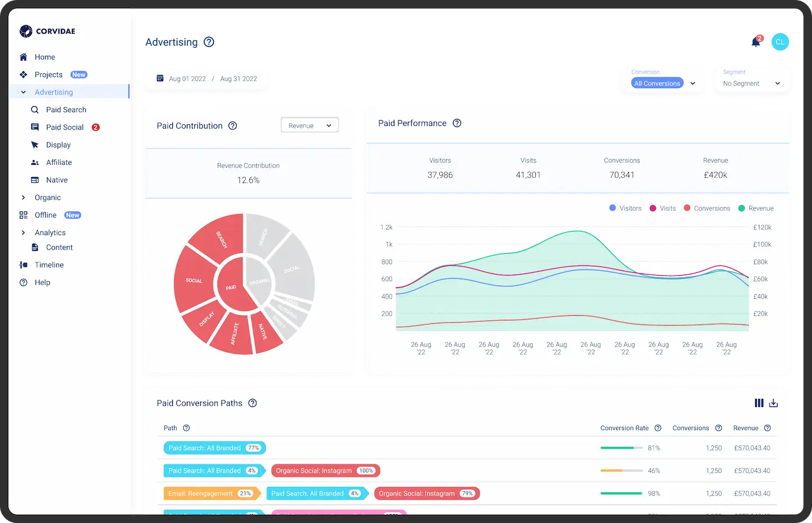
Task: Open the No Segment dropdown
Action: coord(752,84)
